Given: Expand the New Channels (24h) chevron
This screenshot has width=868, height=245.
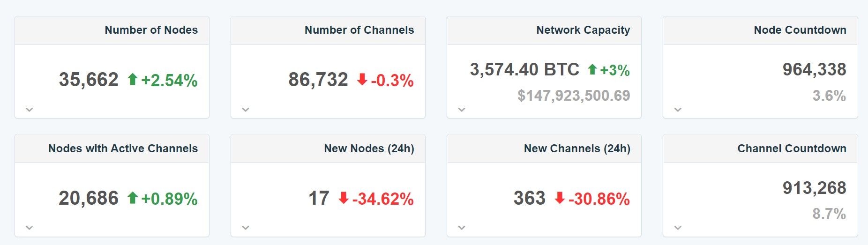Looking at the screenshot, I should [462, 228].
